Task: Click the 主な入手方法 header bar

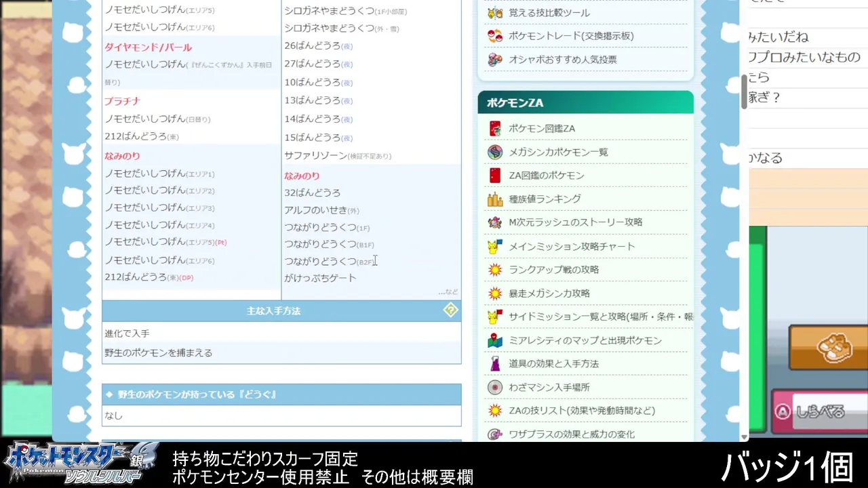Action: tap(281, 310)
